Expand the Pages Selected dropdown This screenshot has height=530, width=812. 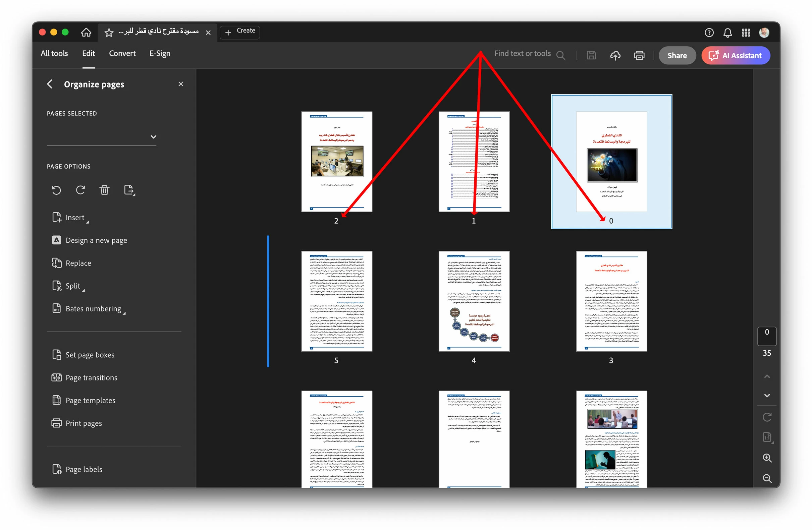coord(153,137)
